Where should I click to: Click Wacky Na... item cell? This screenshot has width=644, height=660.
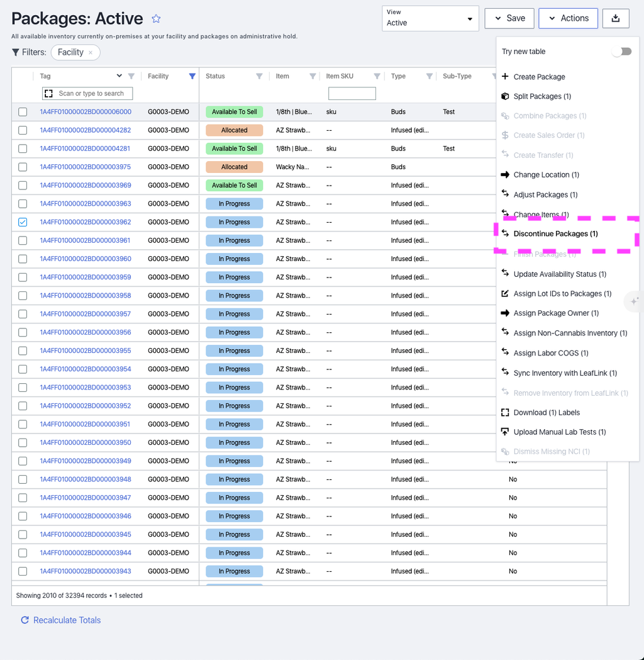[292, 167]
